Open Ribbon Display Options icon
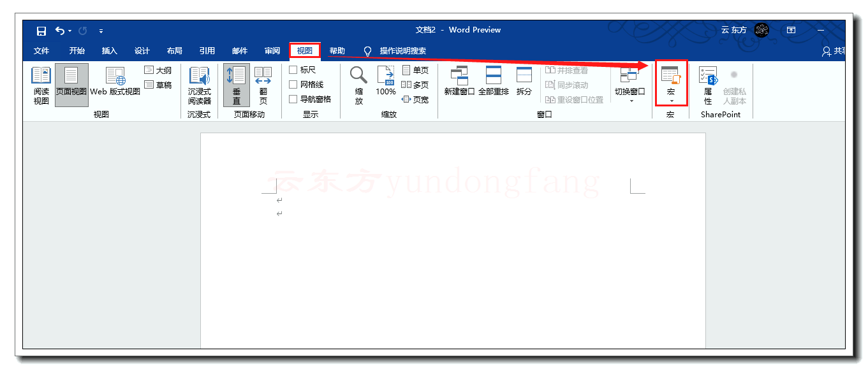Viewport: 868px width, 369px height. pos(791,30)
